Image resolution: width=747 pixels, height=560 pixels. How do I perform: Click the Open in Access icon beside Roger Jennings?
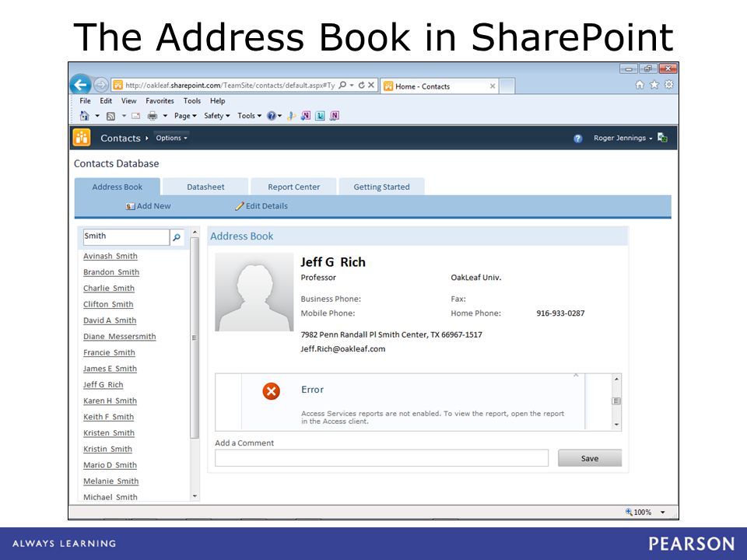pos(662,138)
